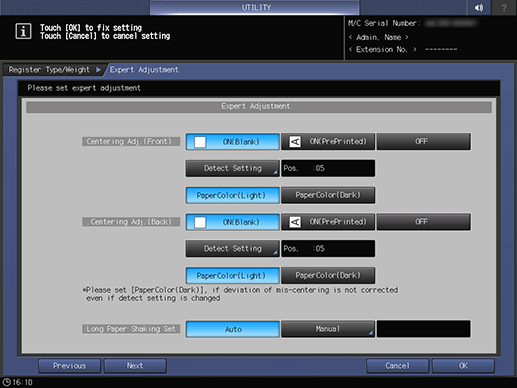Click the front Pos. value field
This screenshot has width=517, height=388.
pos(328,168)
